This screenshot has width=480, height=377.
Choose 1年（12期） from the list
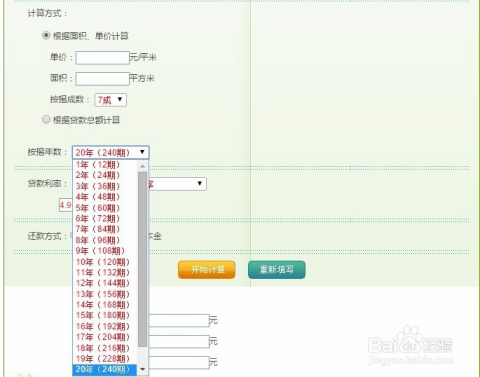[105, 165]
